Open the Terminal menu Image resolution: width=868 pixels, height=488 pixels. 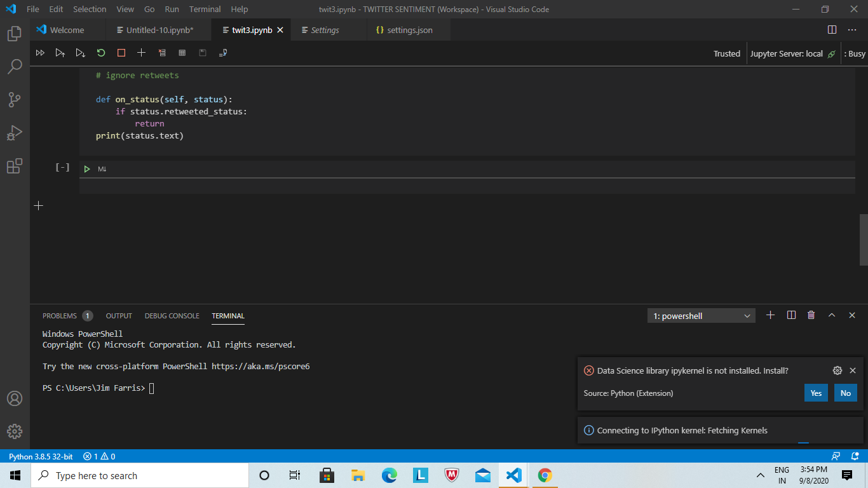[205, 9]
